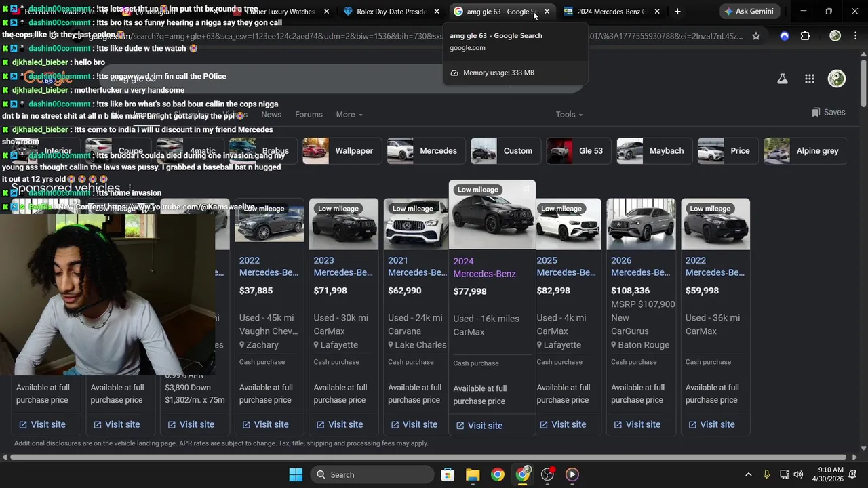Open the OBS Studio taskbar icon

(x=547, y=474)
